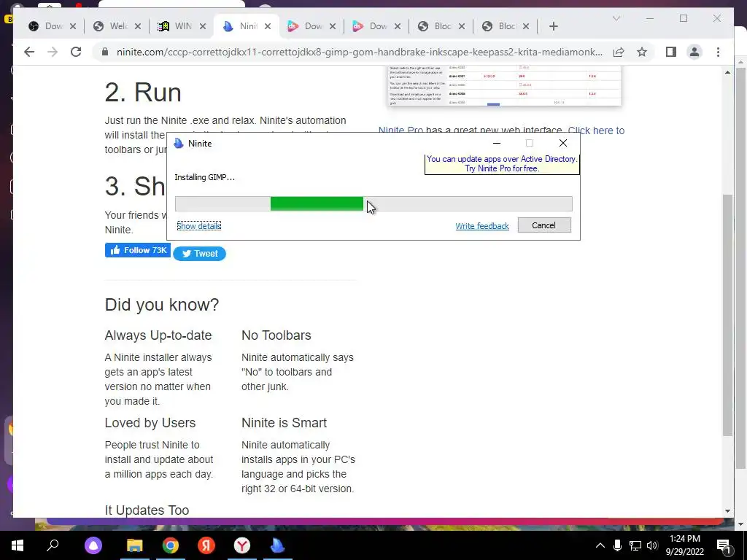Click the scrollbar down arrow
747x560 pixels.
click(x=727, y=511)
